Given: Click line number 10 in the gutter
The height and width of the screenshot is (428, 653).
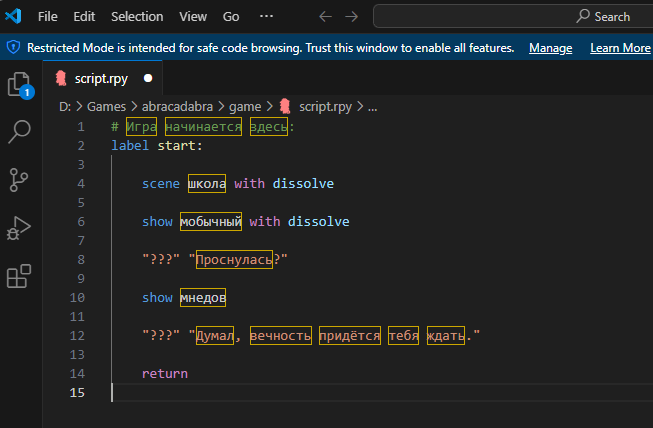Looking at the screenshot, I should tap(77, 298).
